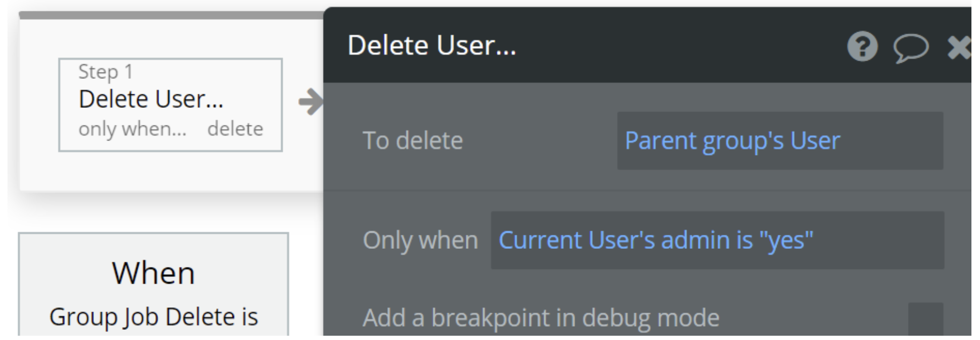The width and height of the screenshot is (980, 340).
Task: Click the arrow next to Step 1
Action: [311, 101]
